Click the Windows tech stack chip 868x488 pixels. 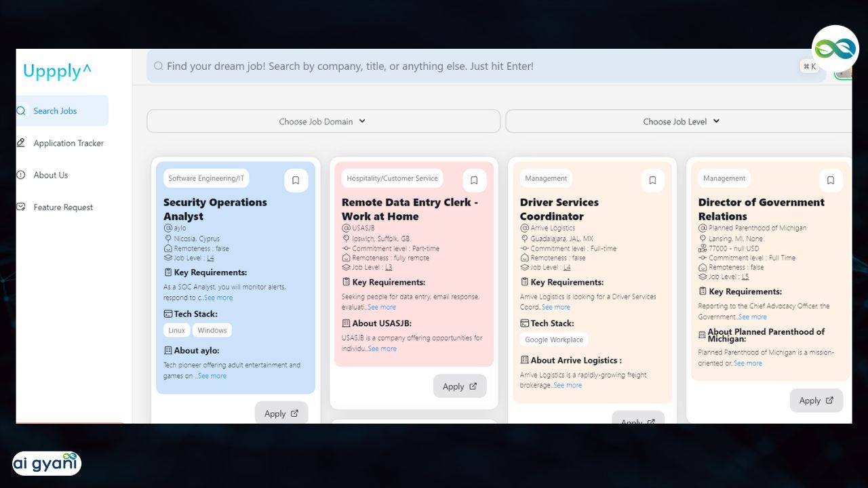212,330
